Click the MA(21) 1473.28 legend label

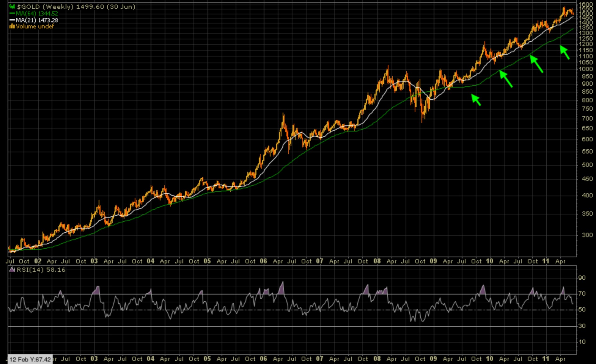point(37,20)
